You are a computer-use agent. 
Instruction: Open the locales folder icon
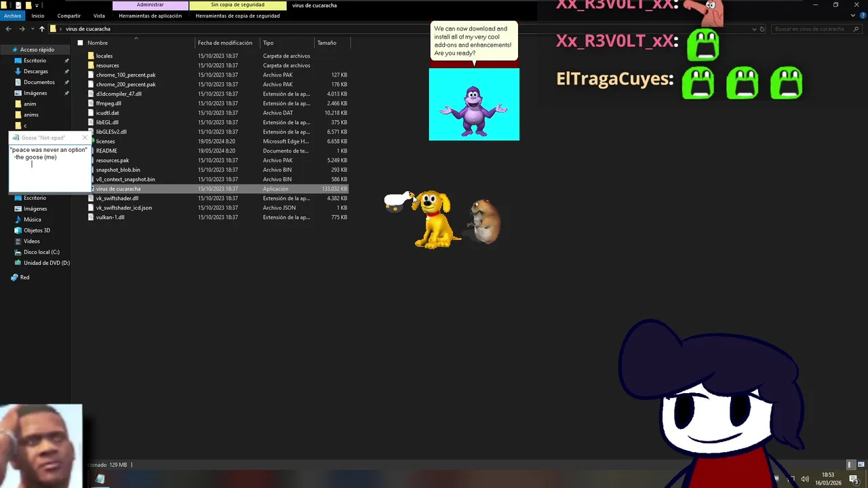coord(91,56)
